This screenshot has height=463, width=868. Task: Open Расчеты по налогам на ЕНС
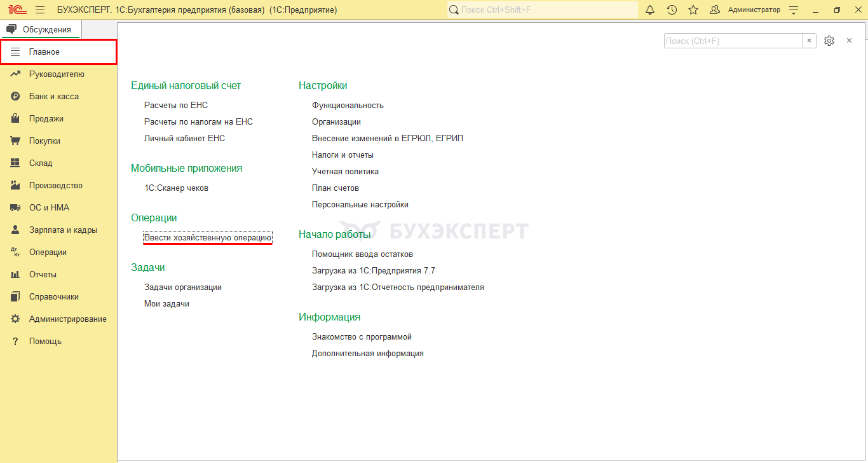[199, 122]
